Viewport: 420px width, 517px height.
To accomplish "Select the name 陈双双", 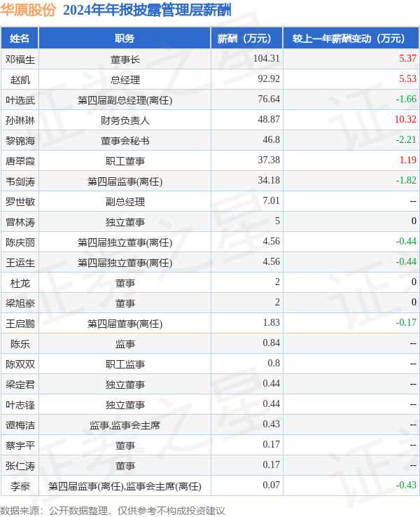I will coord(20,365).
